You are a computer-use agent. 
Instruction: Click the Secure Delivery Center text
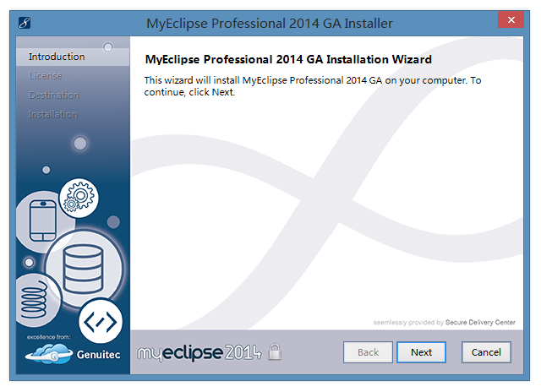click(x=480, y=323)
